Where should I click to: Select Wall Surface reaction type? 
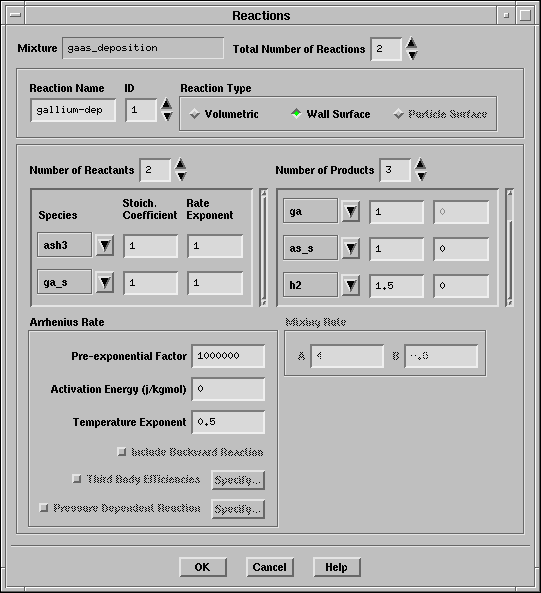pos(330,114)
